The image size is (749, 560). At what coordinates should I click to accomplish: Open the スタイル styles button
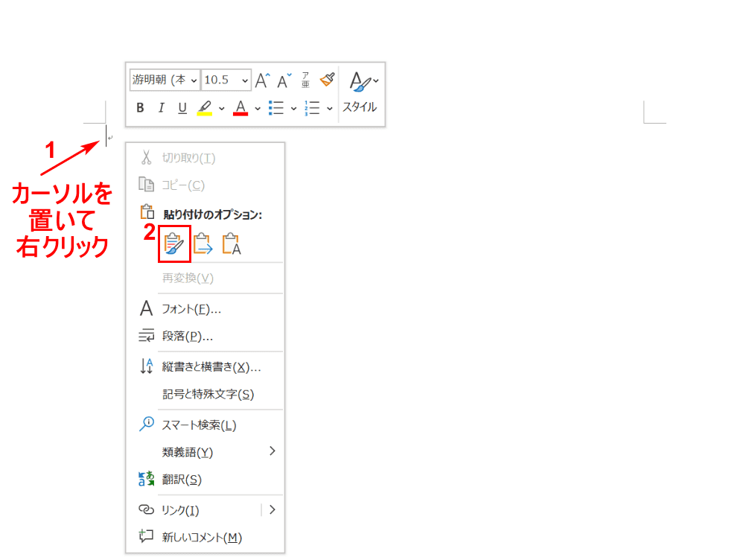pos(360,92)
